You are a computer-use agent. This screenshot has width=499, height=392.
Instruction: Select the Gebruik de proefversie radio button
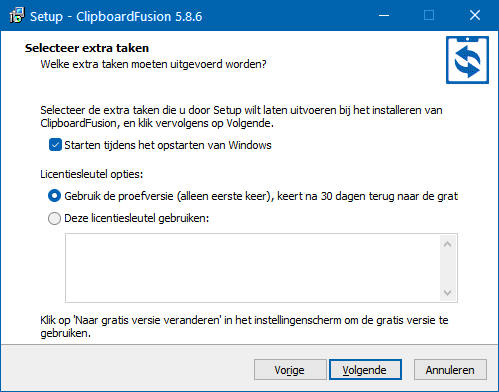pos(54,196)
